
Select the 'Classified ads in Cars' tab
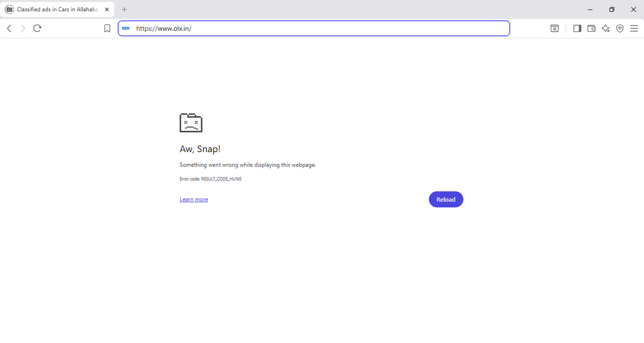click(56, 10)
